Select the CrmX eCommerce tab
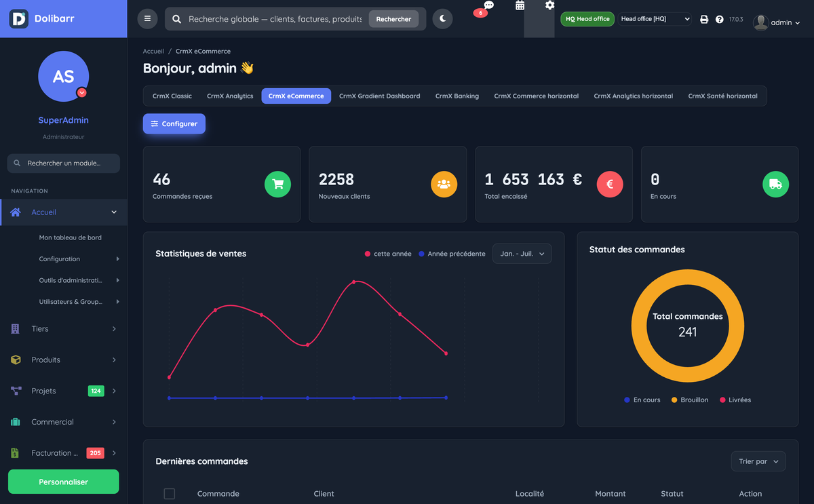Image resolution: width=814 pixels, height=504 pixels. pos(296,96)
